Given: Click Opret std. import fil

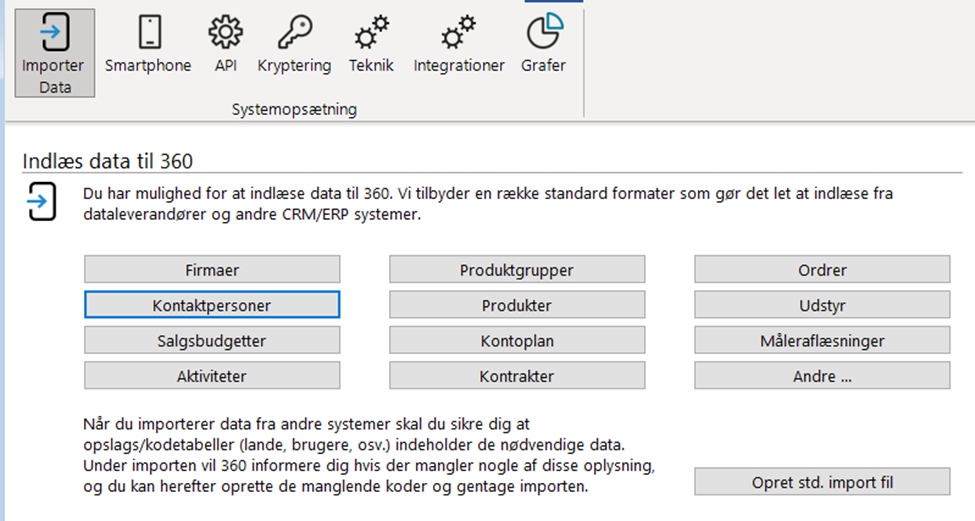Looking at the screenshot, I should (822, 482).
